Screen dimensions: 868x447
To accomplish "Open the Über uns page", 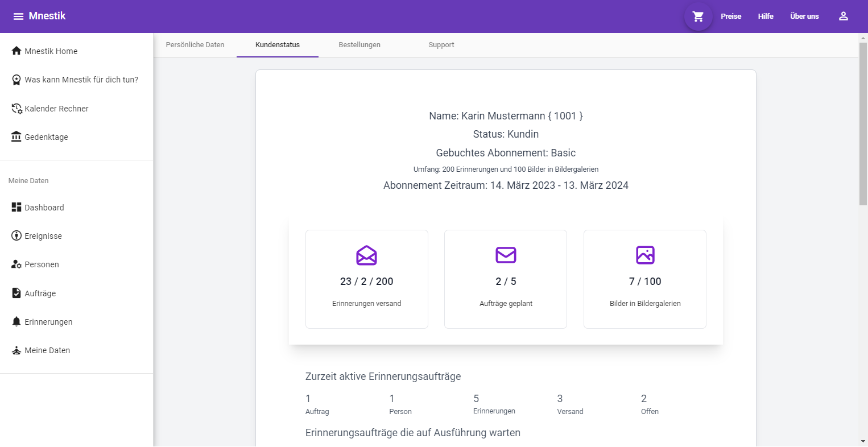I will [x=804, y=16].
